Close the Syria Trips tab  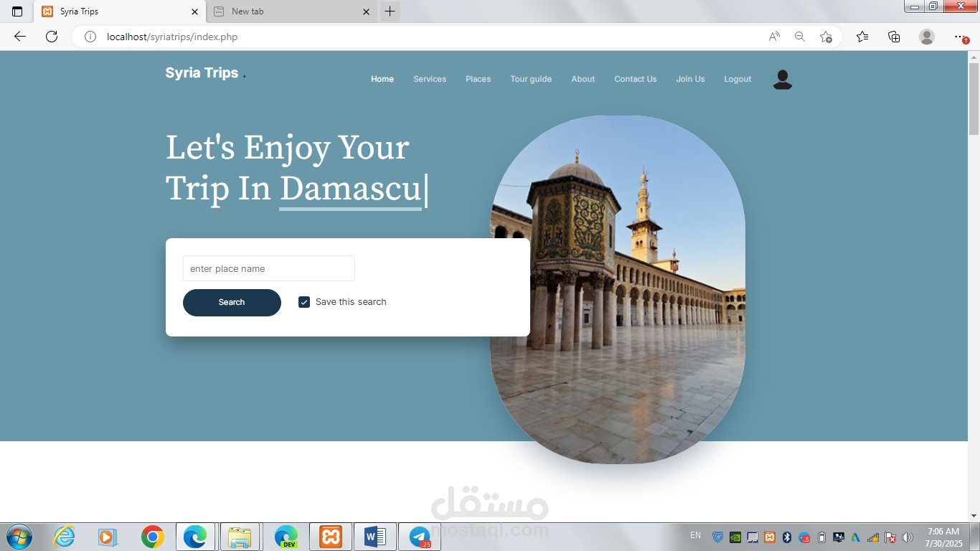click(194, 11)
